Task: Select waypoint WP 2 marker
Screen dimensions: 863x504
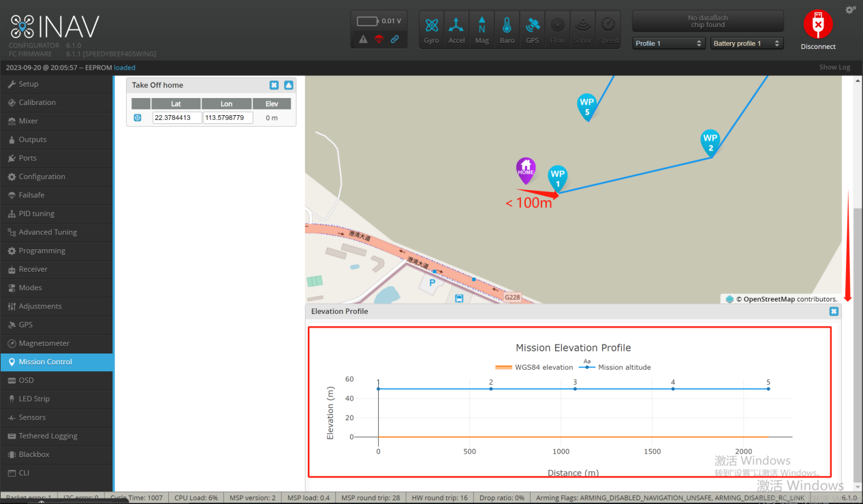Action: pos(710,143)
